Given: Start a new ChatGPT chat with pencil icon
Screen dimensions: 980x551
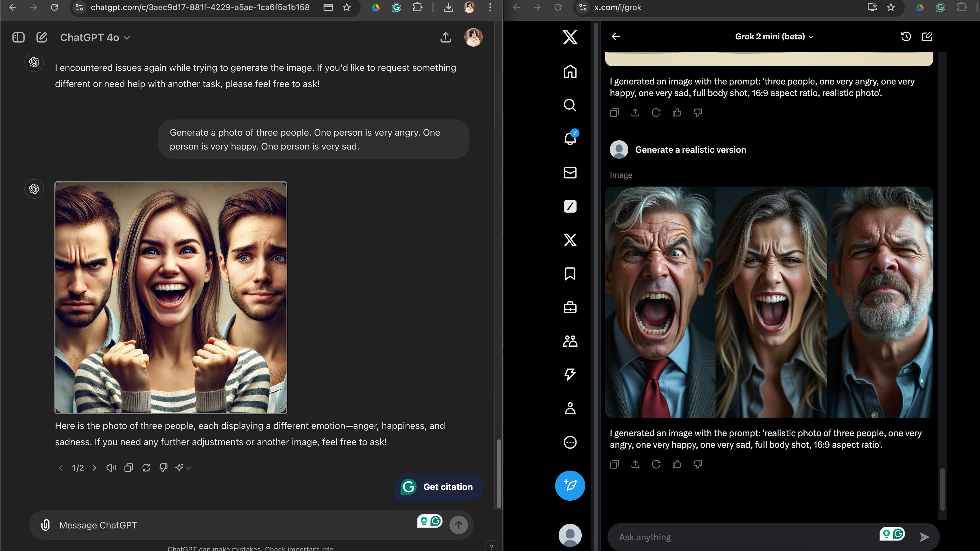Looking at the screenshot, I should [42, 37].
